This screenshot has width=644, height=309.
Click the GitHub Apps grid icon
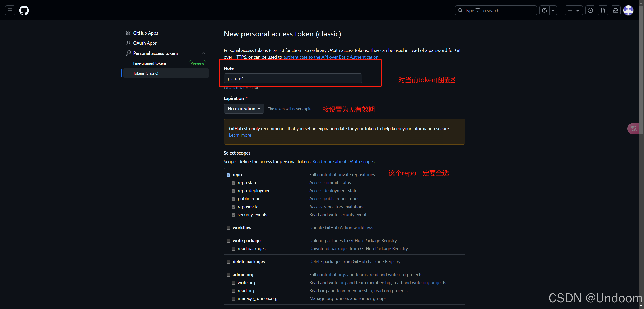(128, 33)
